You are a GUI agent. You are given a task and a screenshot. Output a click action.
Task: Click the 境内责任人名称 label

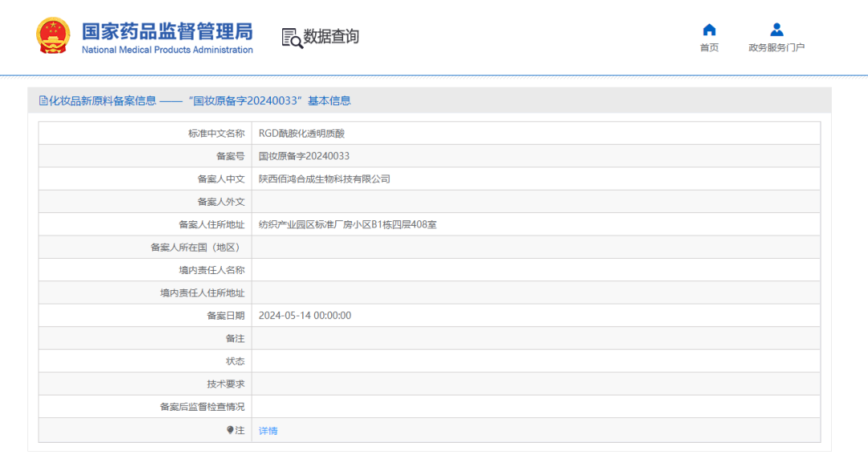[x=211, y=270]
